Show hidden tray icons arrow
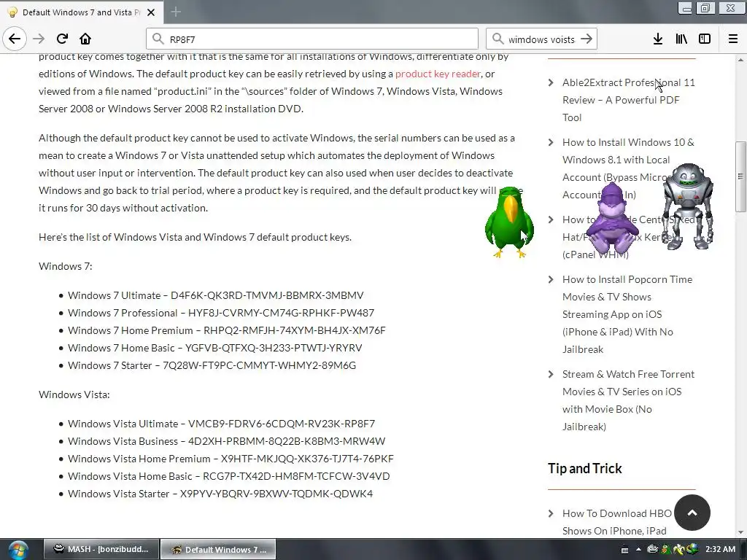 click(x=638, y=550)
